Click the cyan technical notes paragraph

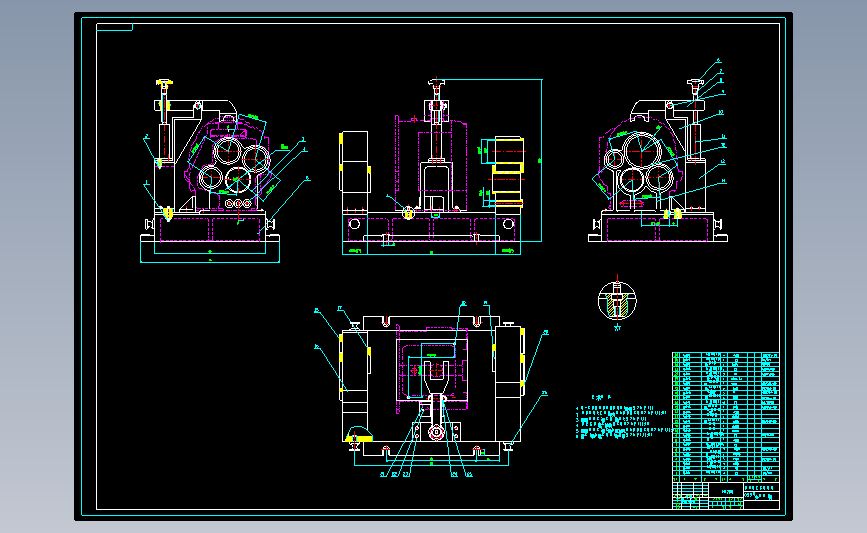pos(624,422)
